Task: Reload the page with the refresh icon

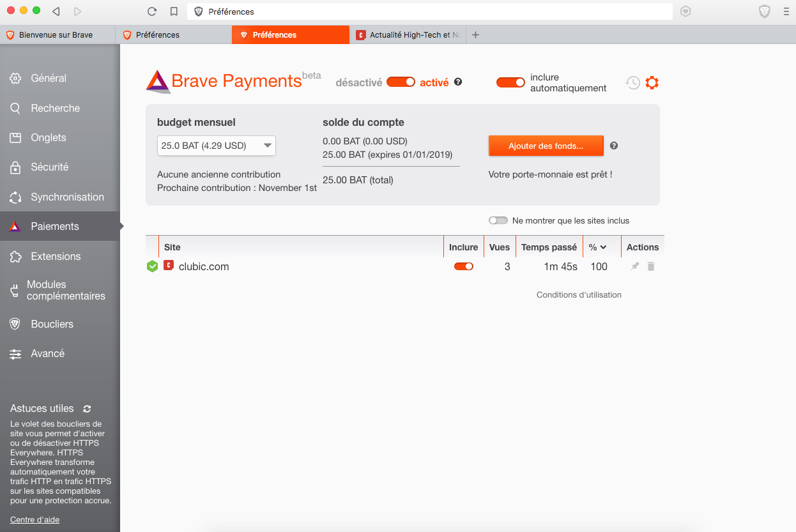Action: tap(152, 11)
